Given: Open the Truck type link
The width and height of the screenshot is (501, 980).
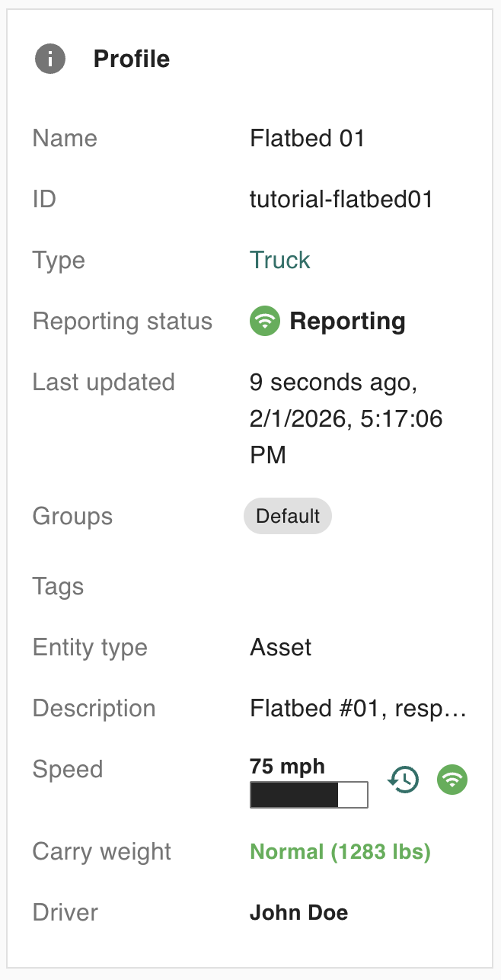Looking at the screenshot, I should [279, 260].
